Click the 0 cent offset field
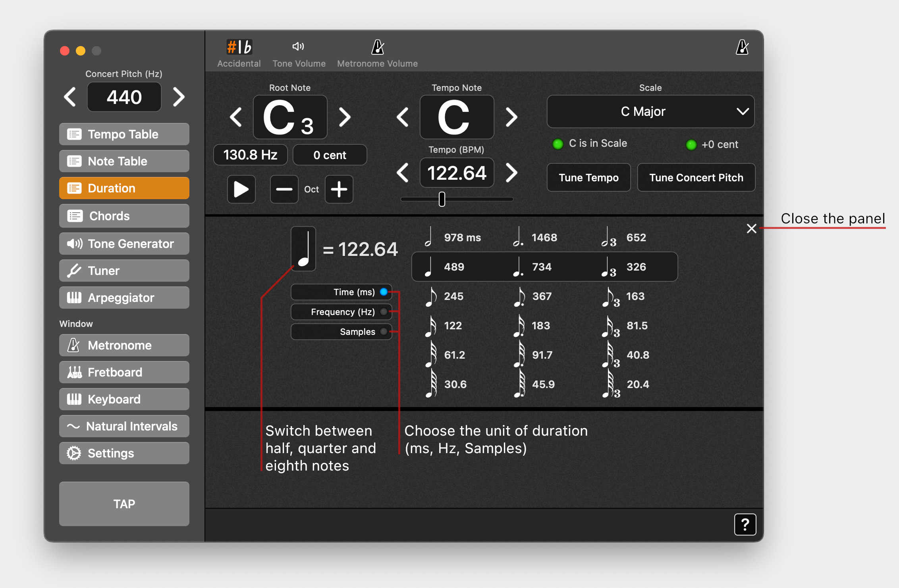The height and width of the screenshot is (588, 899). coord(330,155)
